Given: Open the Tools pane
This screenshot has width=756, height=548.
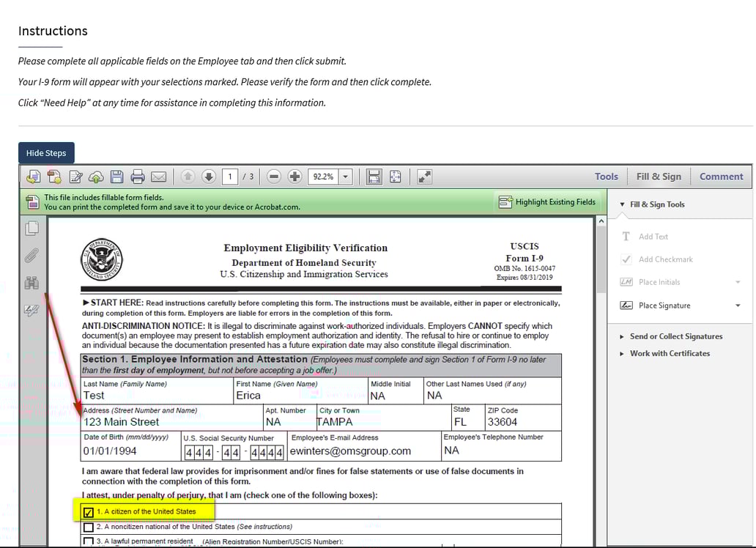Looking at the screenshot, I should tap(607, 176).
